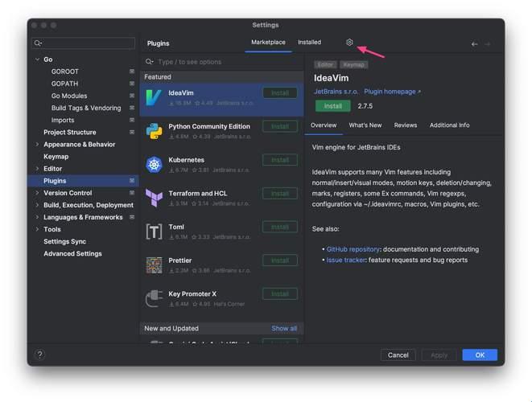Click the Key Promoter X icon
The width and height of the screenshot is (532, 402).
pyautogui.click(x=154, y=298)
